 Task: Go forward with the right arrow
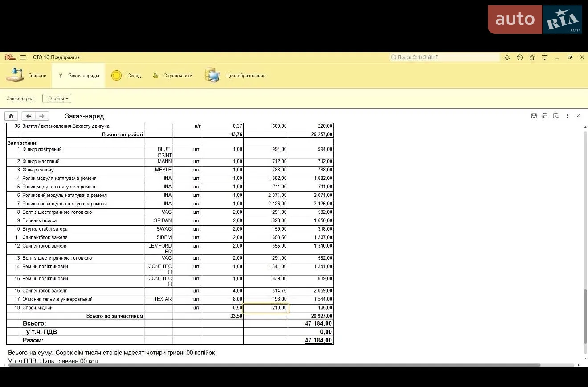tap(42, 116)
